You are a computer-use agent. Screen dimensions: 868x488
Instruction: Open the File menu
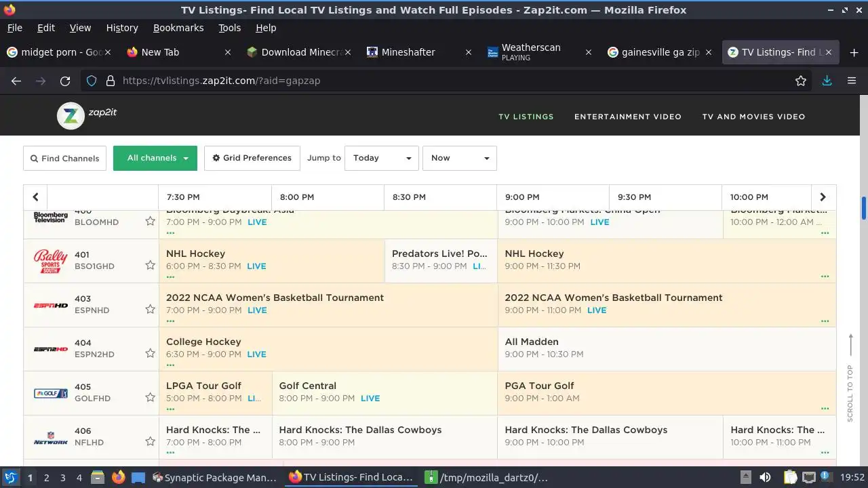[14, 28]
